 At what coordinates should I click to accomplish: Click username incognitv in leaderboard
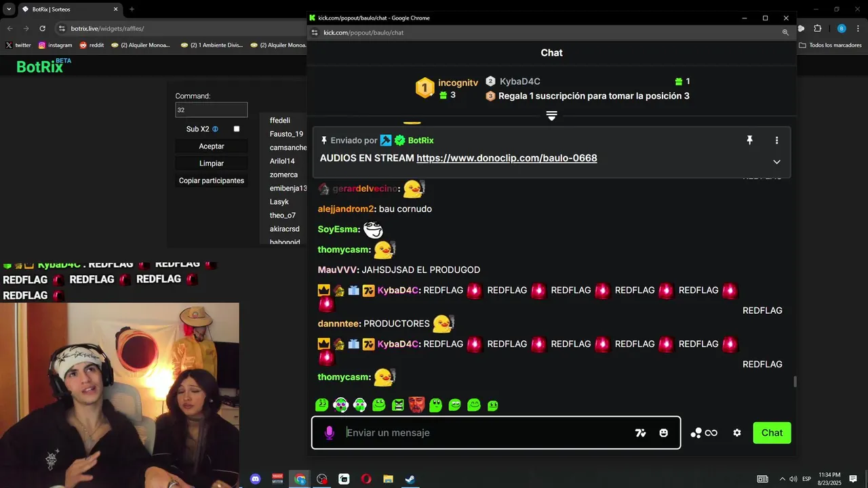[458, 83]
